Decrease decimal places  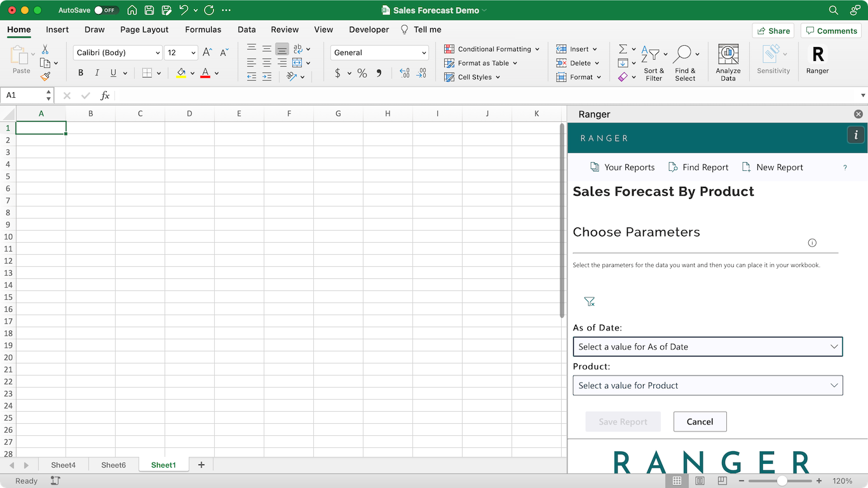coord(421,73)
